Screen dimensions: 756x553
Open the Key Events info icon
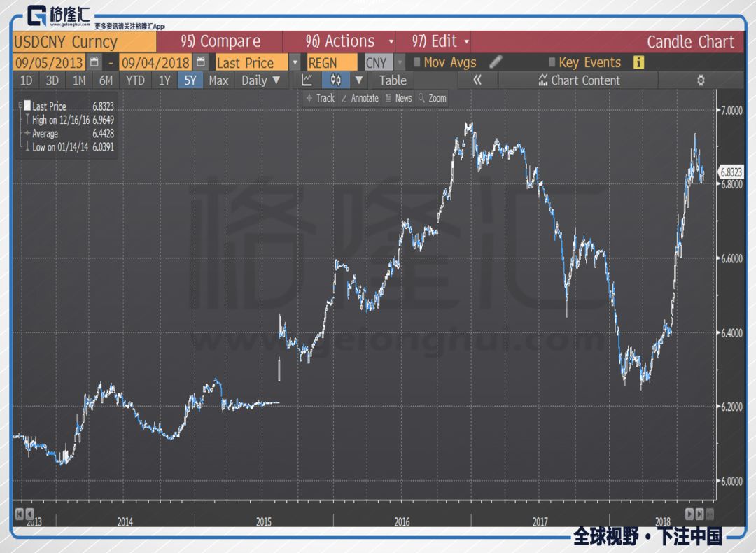pyautogui.click(x=638, y=62)
